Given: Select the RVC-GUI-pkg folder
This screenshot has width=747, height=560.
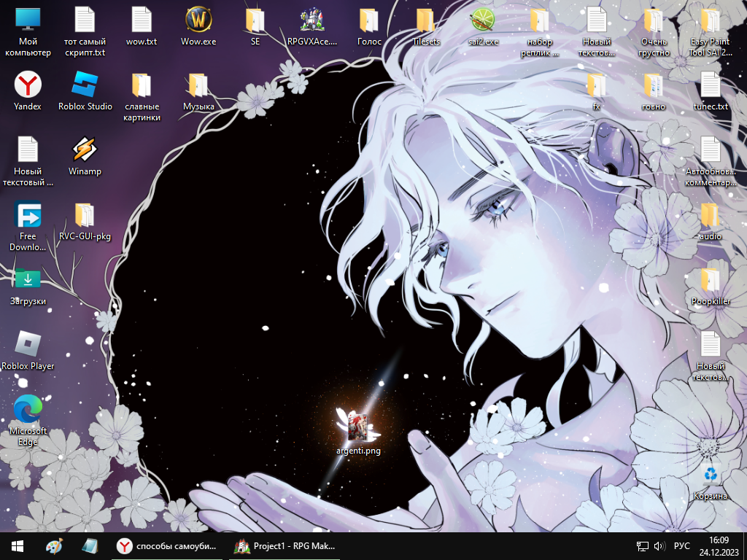Looking at the screenshot, I should coord(85,221).
